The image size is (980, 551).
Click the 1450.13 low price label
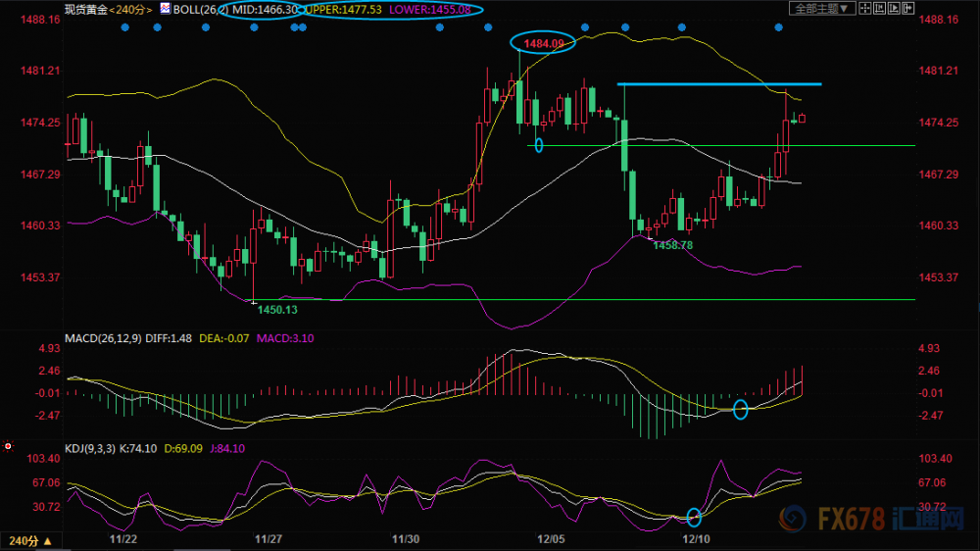pos(277,310)
